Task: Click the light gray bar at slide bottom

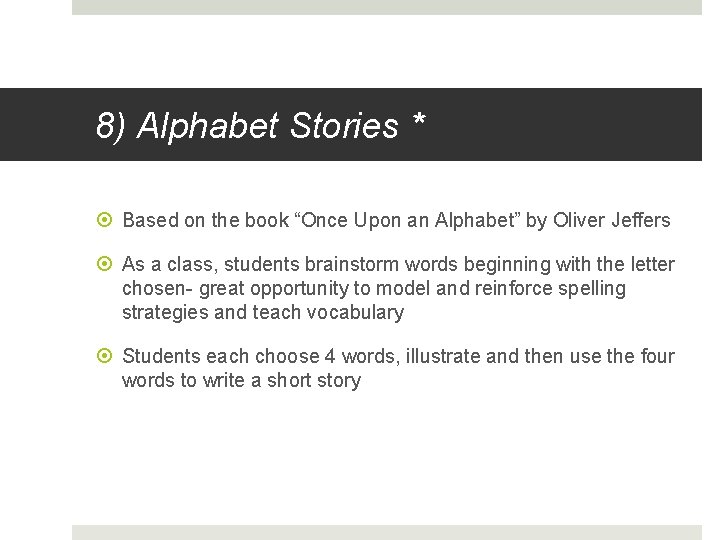Action: tap(387, 532)
